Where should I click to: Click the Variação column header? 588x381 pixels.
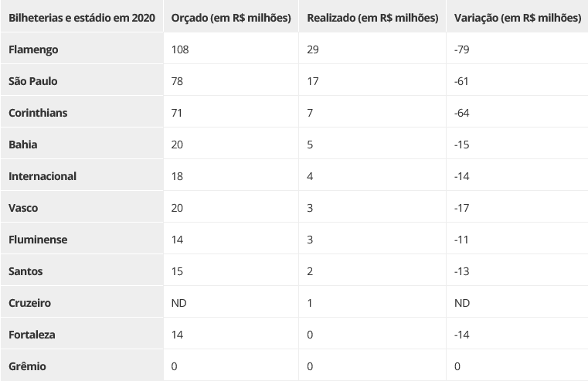coord(518,18)
